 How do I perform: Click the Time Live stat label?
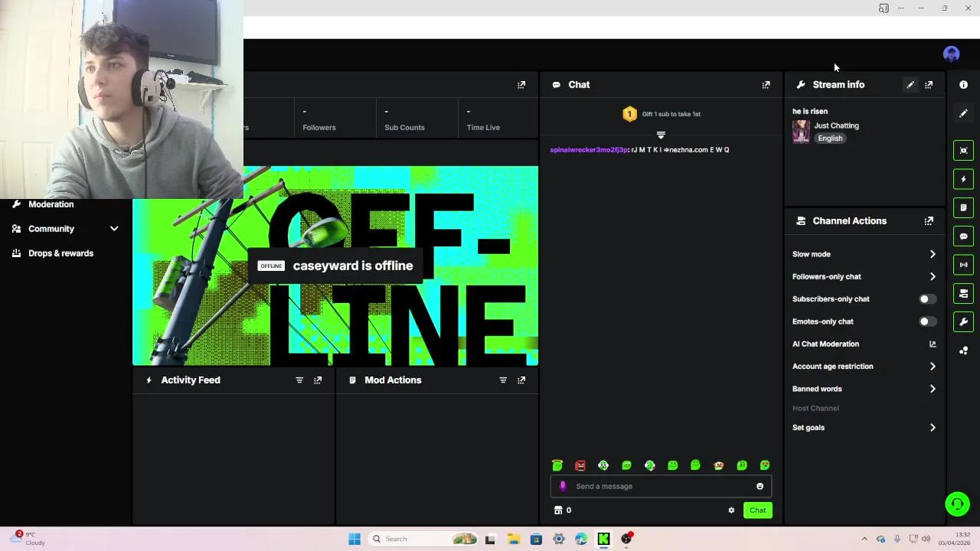(483, 128)
